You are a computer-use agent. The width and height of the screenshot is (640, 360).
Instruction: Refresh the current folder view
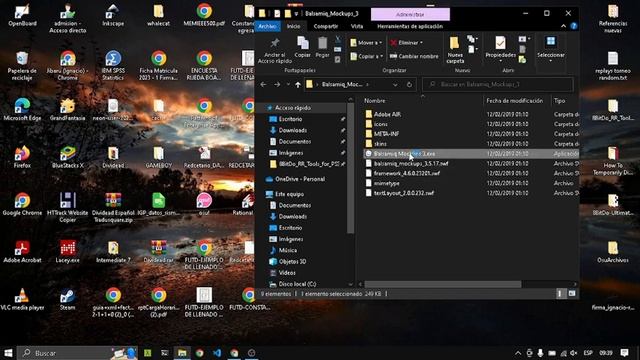409,84
